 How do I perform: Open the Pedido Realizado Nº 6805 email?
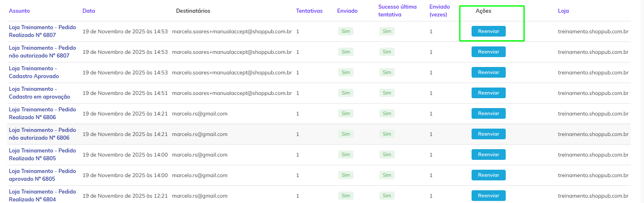[x=42, y=155]
